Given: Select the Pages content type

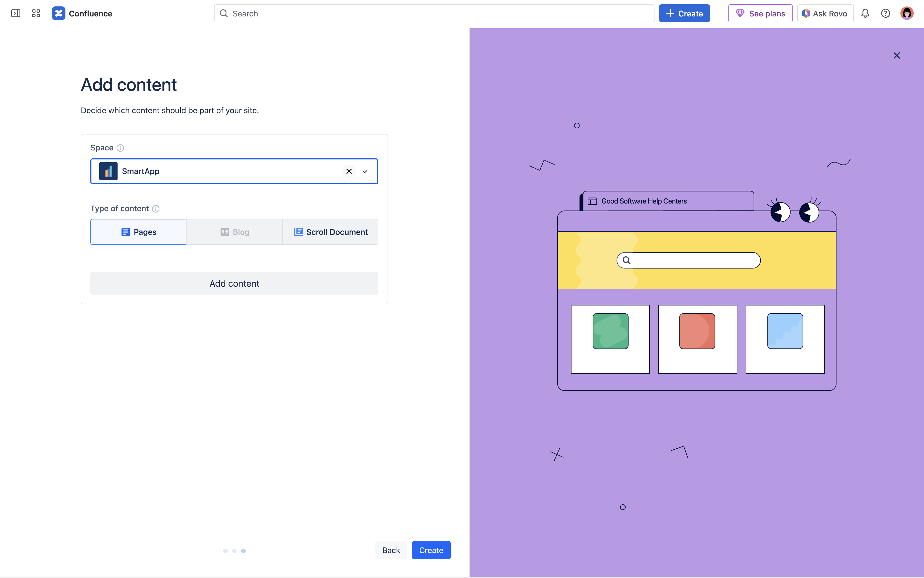Looking at the screenshot, I should pos(138,232).
